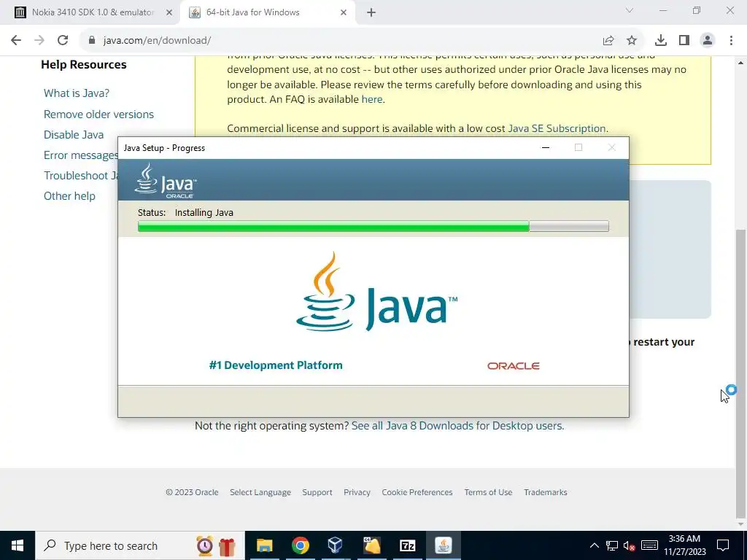Click the Help Resources heading
Image resolution: width=747 pixels, height=560 pixels.
[84, 65]
